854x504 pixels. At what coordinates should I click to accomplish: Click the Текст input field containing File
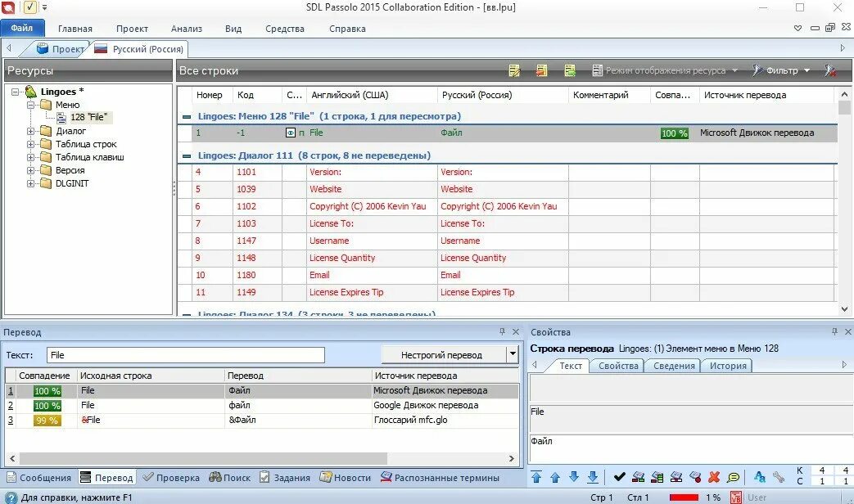186,355
